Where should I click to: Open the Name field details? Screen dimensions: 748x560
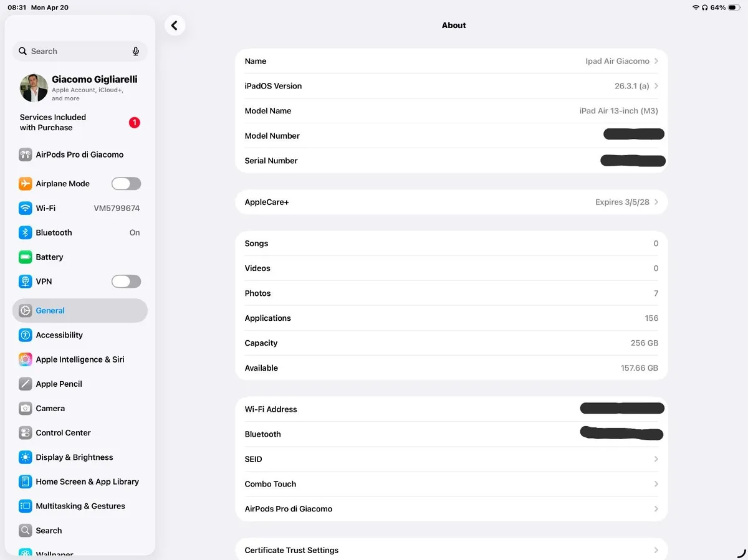coord(451,61)
